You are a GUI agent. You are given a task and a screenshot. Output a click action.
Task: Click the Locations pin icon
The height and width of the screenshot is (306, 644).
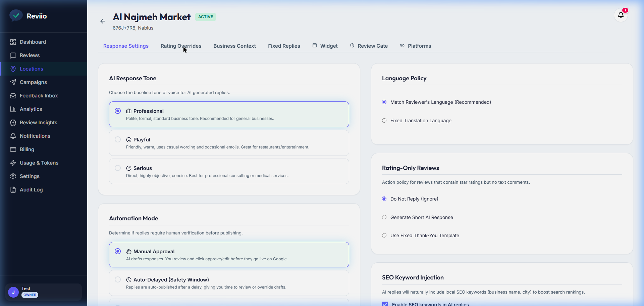click(x=13, y=69)
